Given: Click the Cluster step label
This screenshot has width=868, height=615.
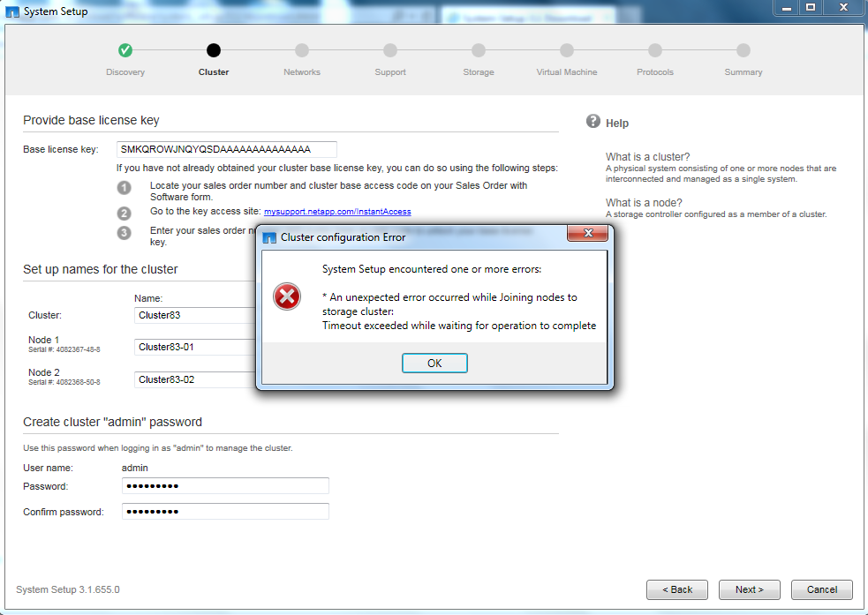Looking at the screenshot, I should [214, 71].
